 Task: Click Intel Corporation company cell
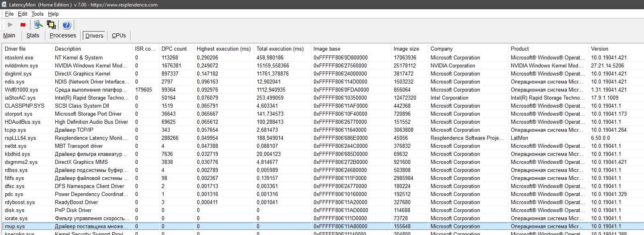449,98
